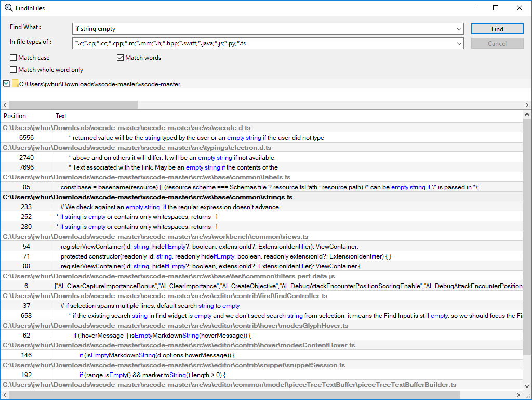
Task: Select result 'if (!hoverMessage || isEmptyMarkdownString'
Action: pos(262,336)
